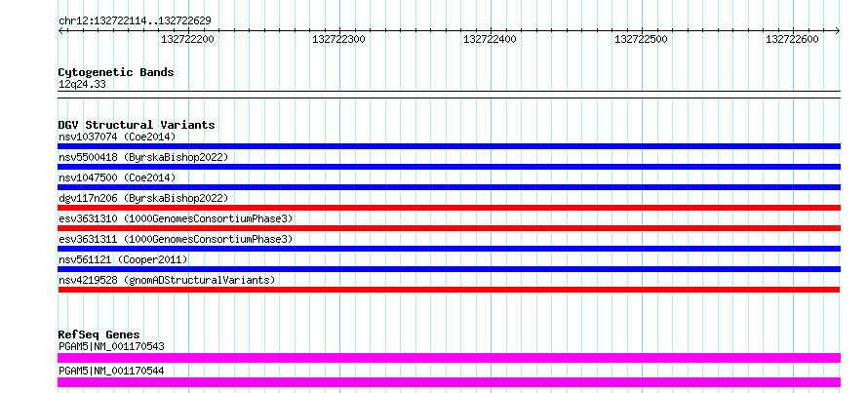The image size is (868, 393).
Task: Select the nsv1047500 (Coe2014) label
Action: pos(117,177)
